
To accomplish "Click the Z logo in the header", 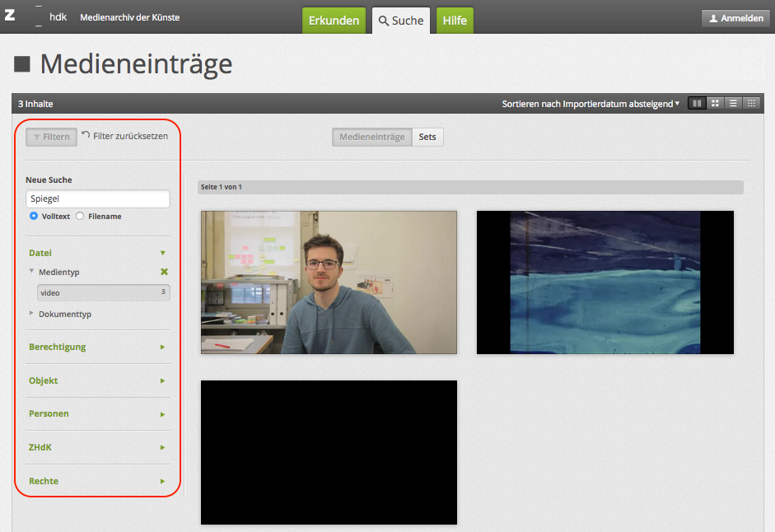I will [x=10, y=16].
